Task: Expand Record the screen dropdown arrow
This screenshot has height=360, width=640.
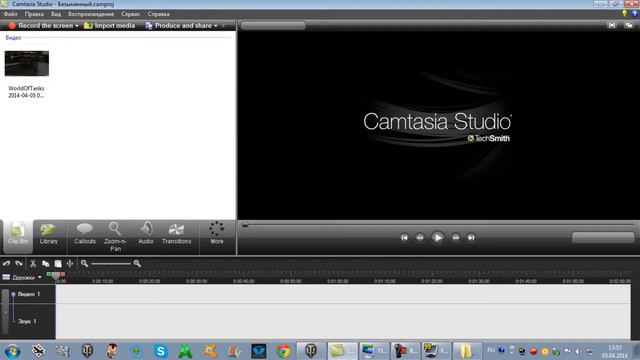Action: pyautogui.click(x=77, y=26)
